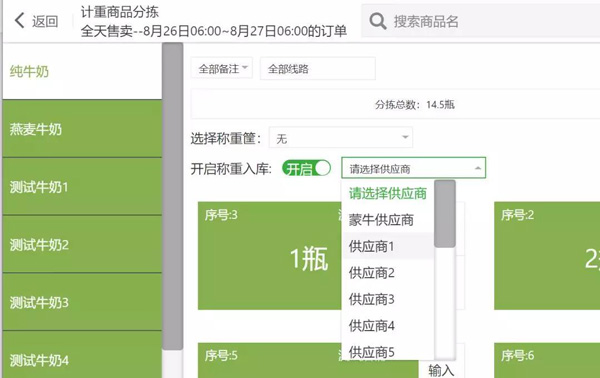Select the 纯牛奶 product tab
Image resolution: width=600 pixels, height=378 pixels.
[x=82, y=71]
